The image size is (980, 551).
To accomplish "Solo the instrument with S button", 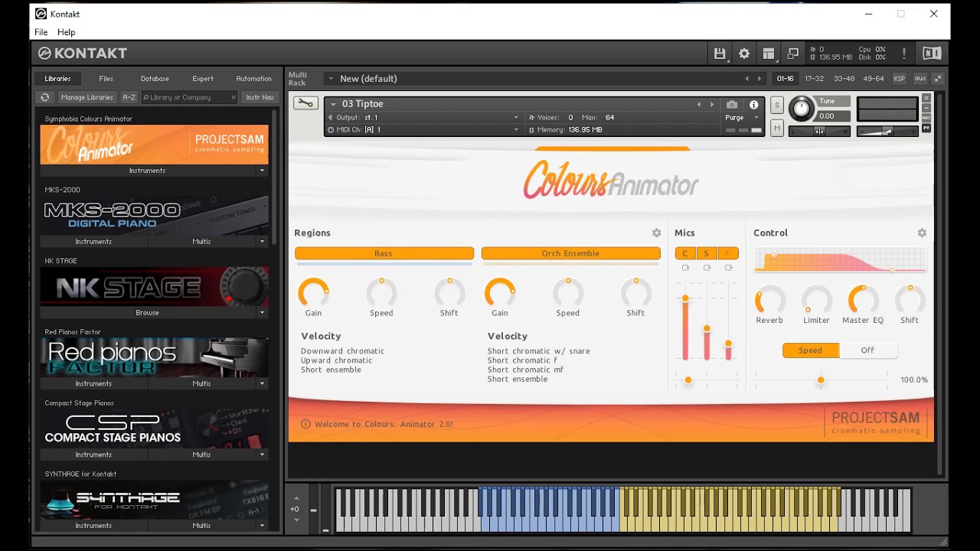I will click(x=777, y=105).
